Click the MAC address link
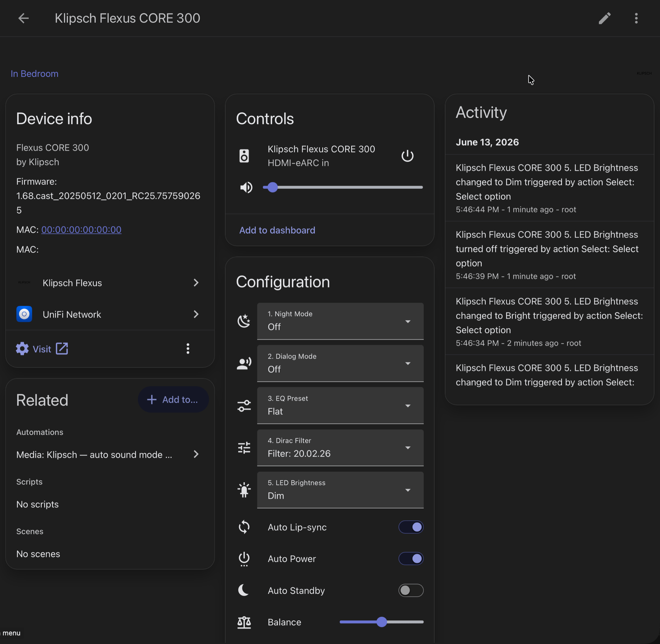This screenshot has width=660, height=644. [x=81, y=230]
